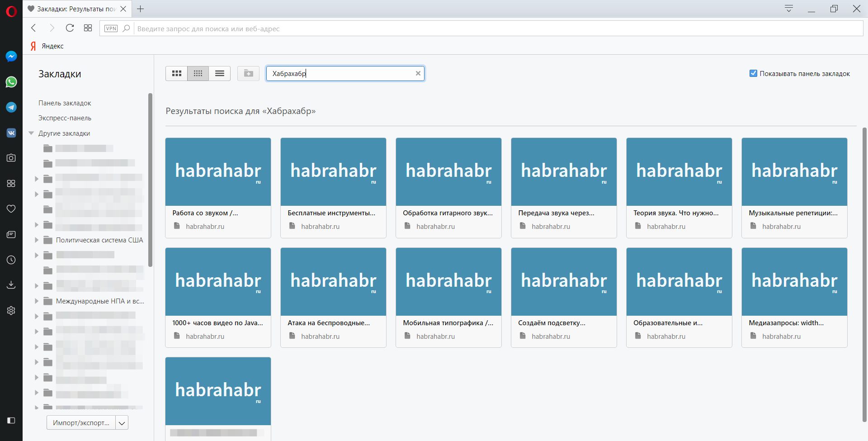Screen dimensions: 868x441
Task: Open browsing history clock icon
Action: coord(11,260)
